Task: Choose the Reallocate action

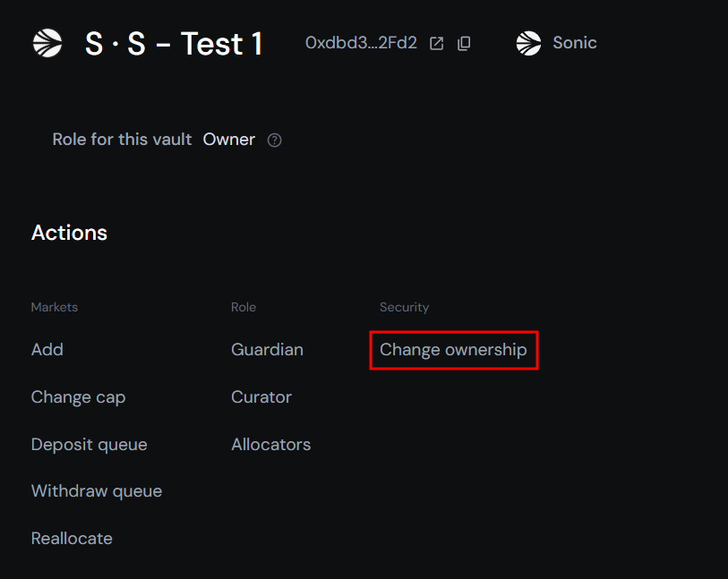Action: click(x=72, y=539)
